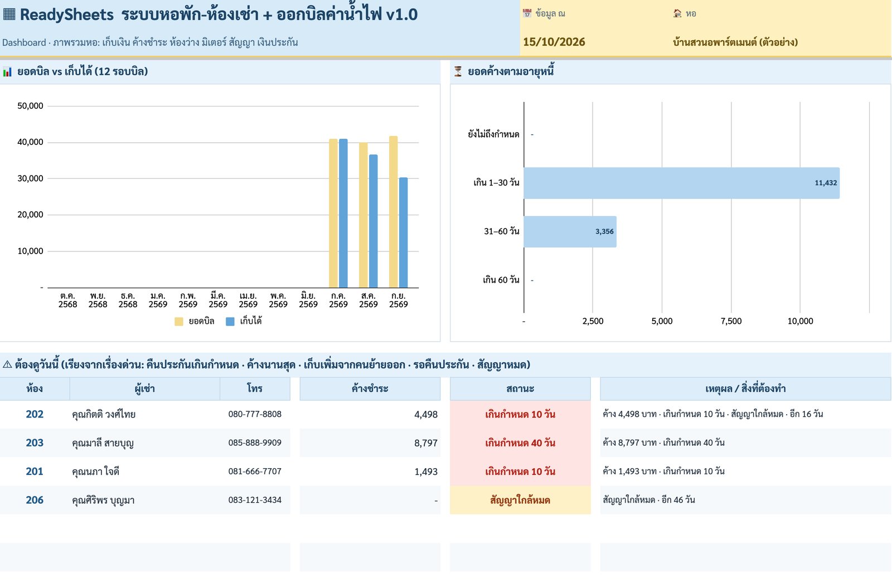
Task: Click phone number 081-666-7707
Action: point(255,472)
